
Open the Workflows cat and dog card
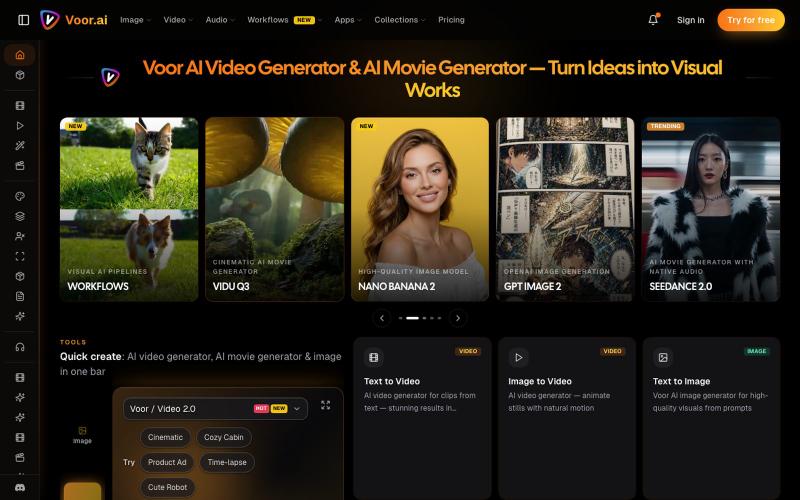[129, 209]
